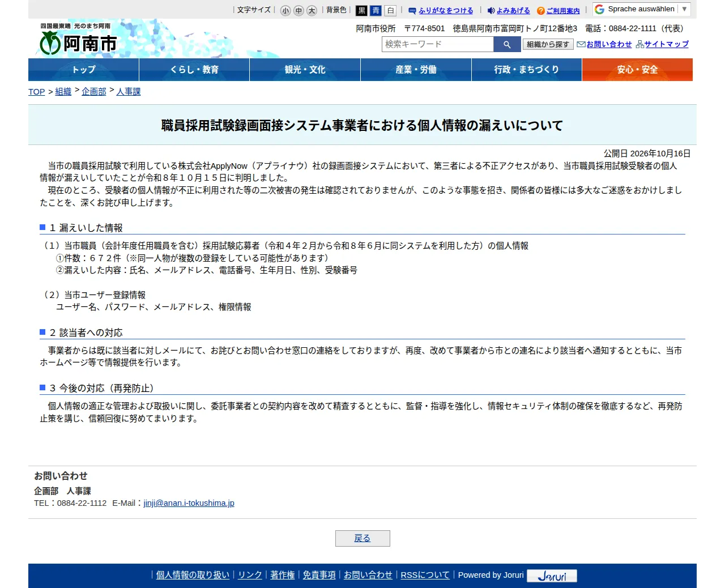Focus the 検索キーワード search field
This screenshot has width=725, height=588.
[438, 44]
